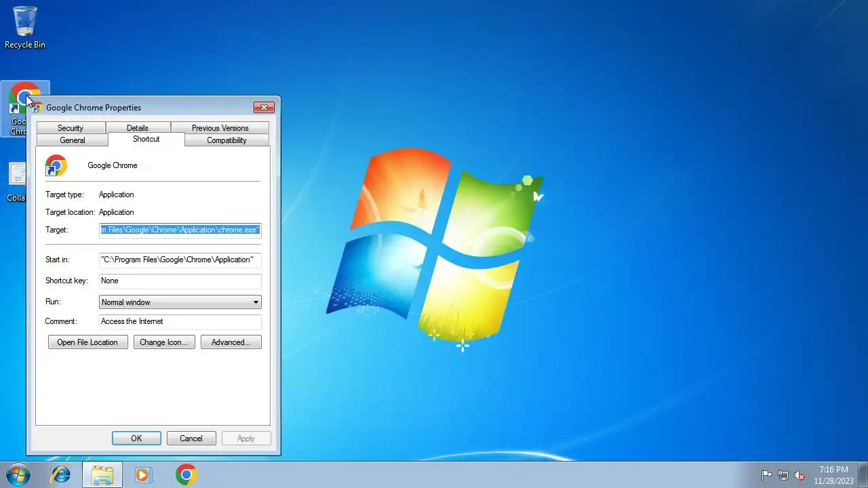Screen dimensions: 868x488
Task: Open the clock showing 7:16 PM
Action: pyautogui.click(x=833, y=475)
